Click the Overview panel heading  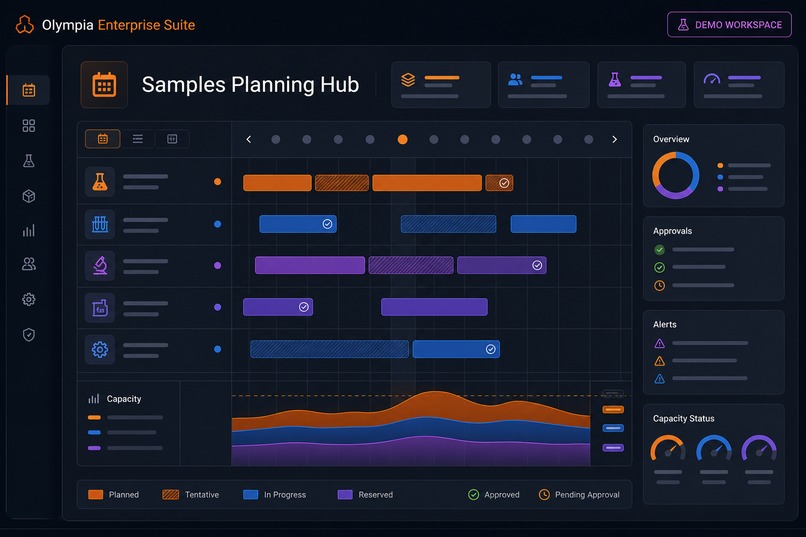coord(671,139)
